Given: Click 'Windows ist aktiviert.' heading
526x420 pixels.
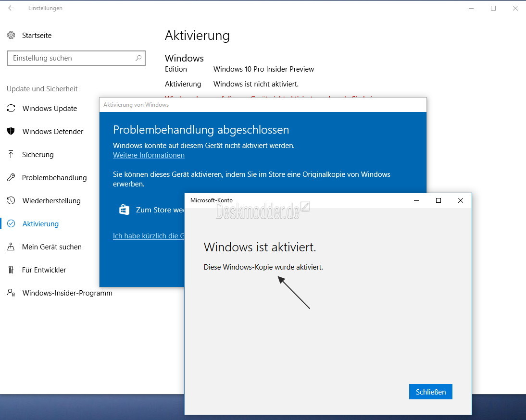Looking at the screenshot, I should (x=260, y=247).
